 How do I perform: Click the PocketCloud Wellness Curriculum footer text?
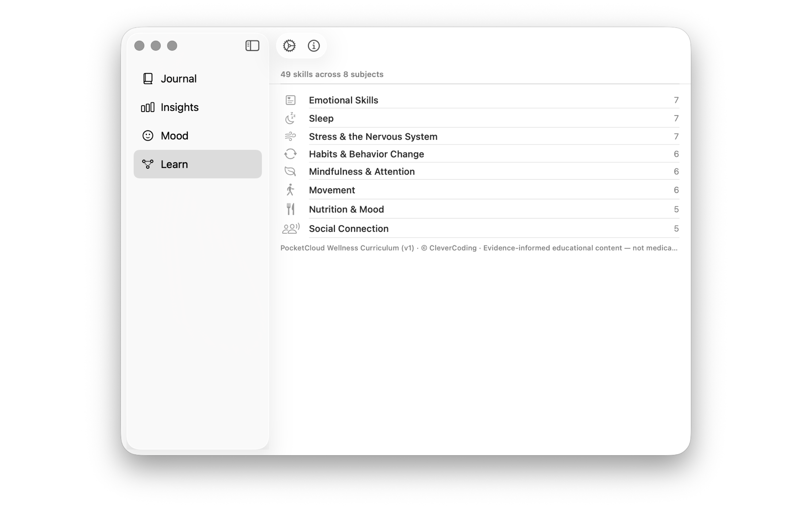coord(479,248)
